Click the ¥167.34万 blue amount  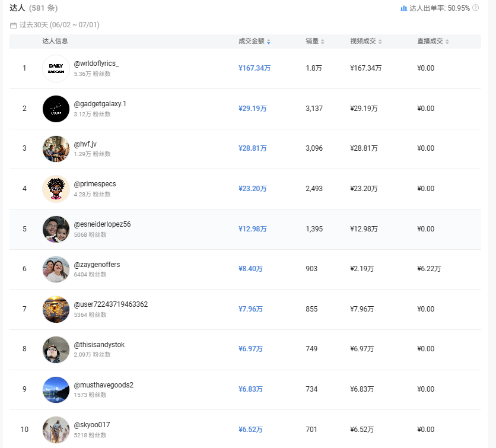(255, 68)
